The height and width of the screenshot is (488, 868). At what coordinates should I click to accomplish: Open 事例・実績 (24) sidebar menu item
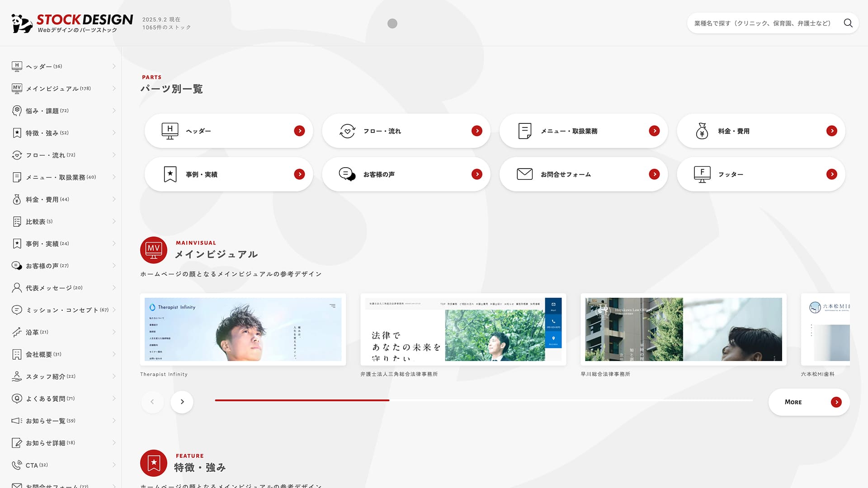[x=63, y=244]
